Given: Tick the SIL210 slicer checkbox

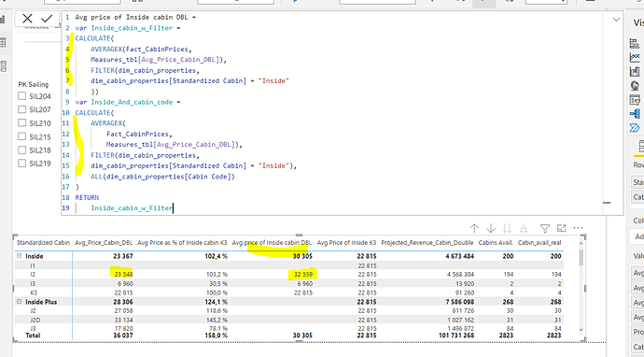Looking at the screenshot, I should coord(22,123).
